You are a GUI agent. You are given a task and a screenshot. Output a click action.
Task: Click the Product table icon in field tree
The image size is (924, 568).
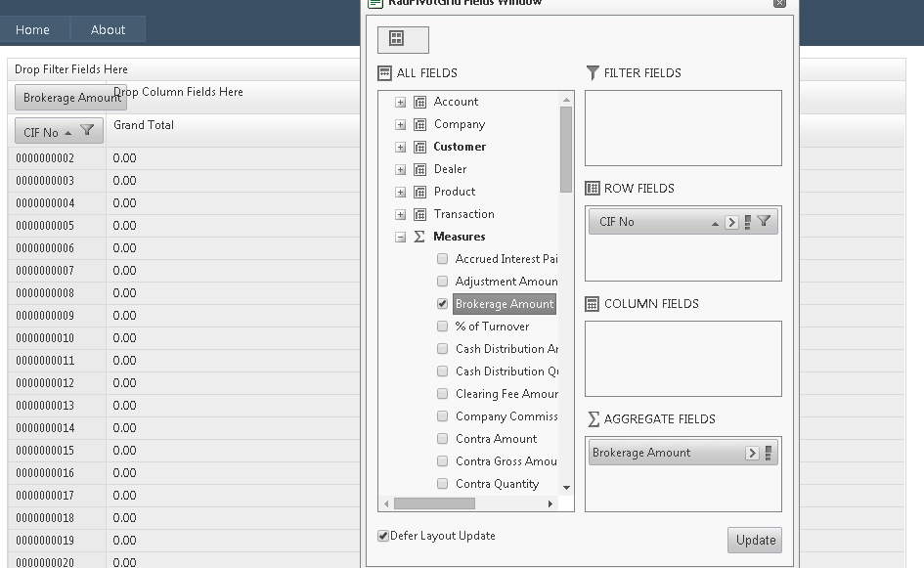pyautogui.click(x=419, y=192)
